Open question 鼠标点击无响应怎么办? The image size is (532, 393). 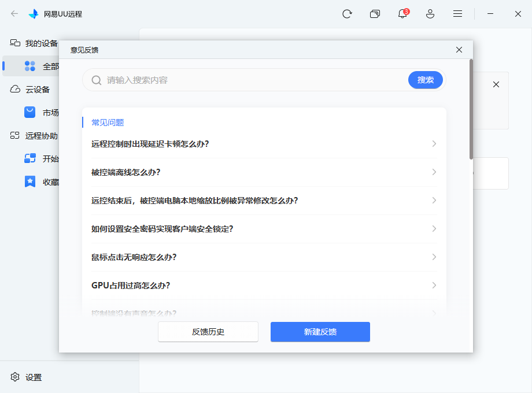point(264,257)
